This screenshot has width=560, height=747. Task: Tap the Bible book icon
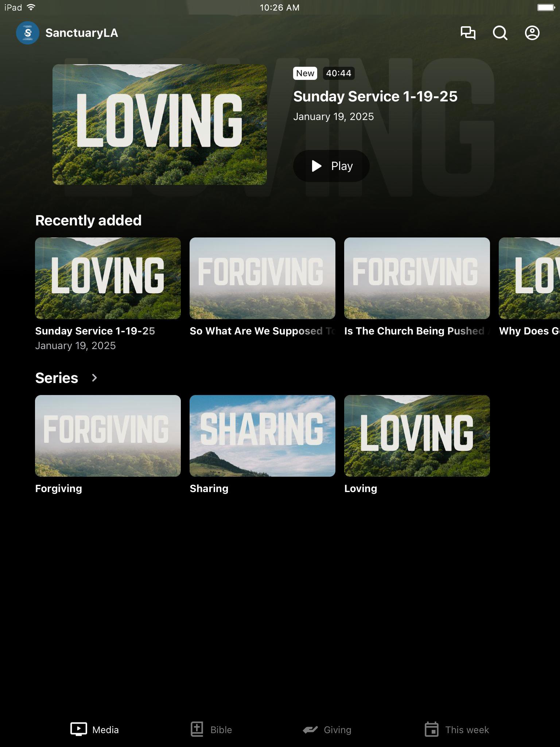coord(197,729)
